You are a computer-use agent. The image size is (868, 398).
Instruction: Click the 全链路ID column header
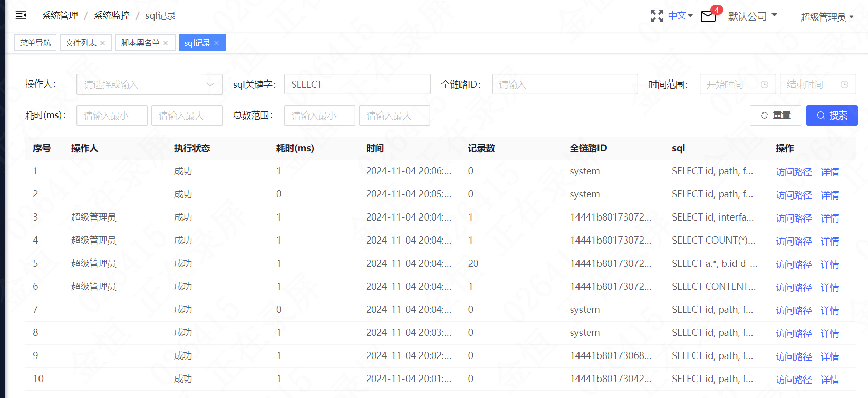pos(588,148)
